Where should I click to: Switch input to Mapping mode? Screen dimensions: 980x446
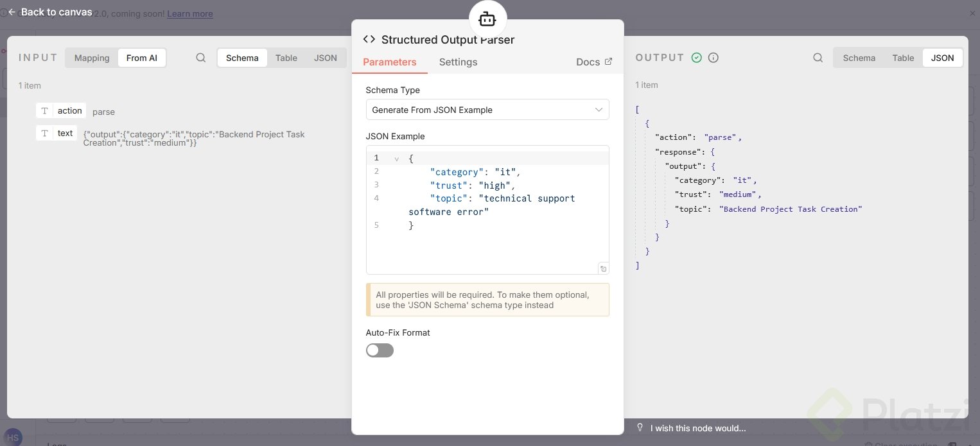[x=92, y=58]
